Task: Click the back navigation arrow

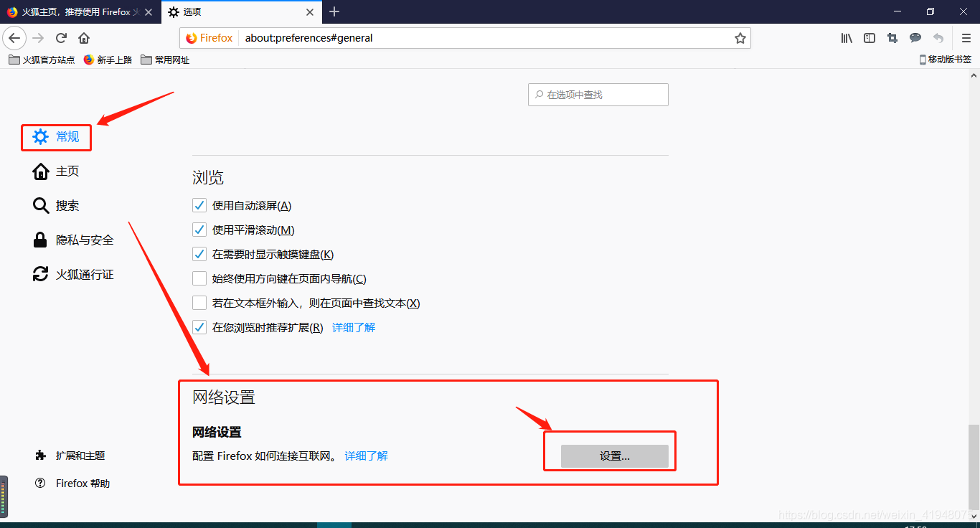Action: pyautogui.click(x=14, y=37)
